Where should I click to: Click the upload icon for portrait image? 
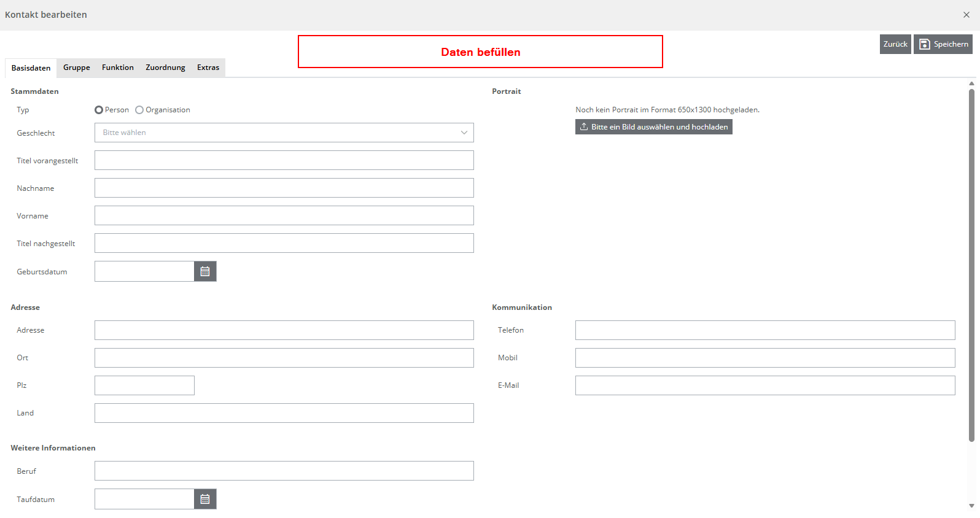coord(584,127)
